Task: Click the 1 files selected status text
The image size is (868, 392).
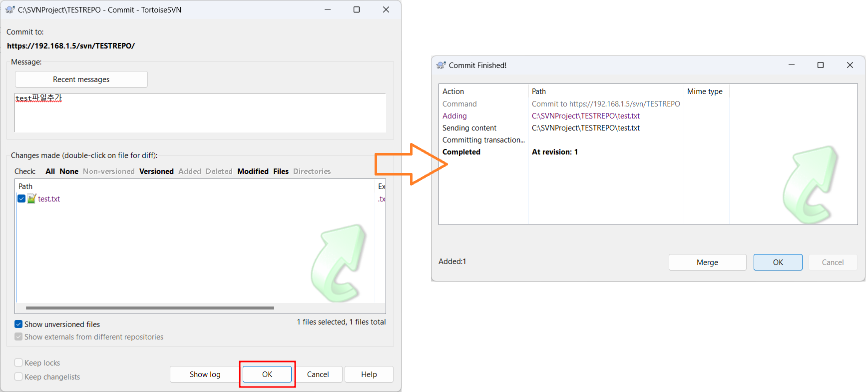Action: pyautogui.click(x=341, y=321)
